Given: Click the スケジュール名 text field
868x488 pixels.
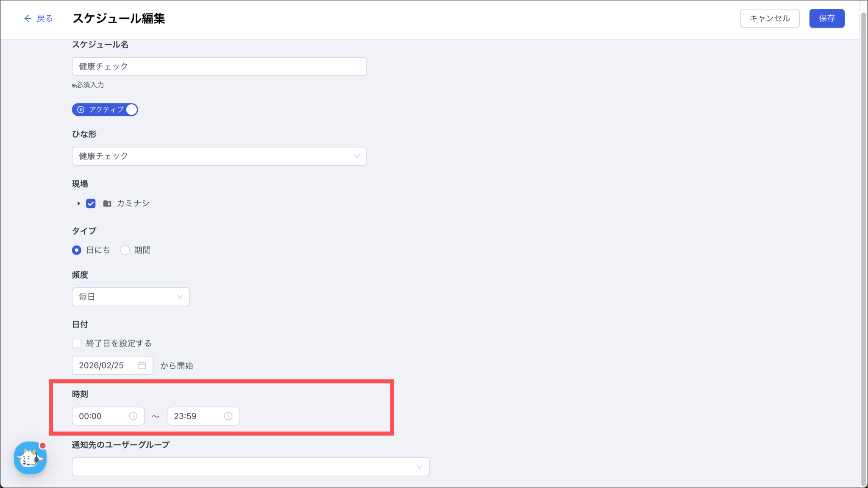Looking at the screenshot, I should pos(219,67).
